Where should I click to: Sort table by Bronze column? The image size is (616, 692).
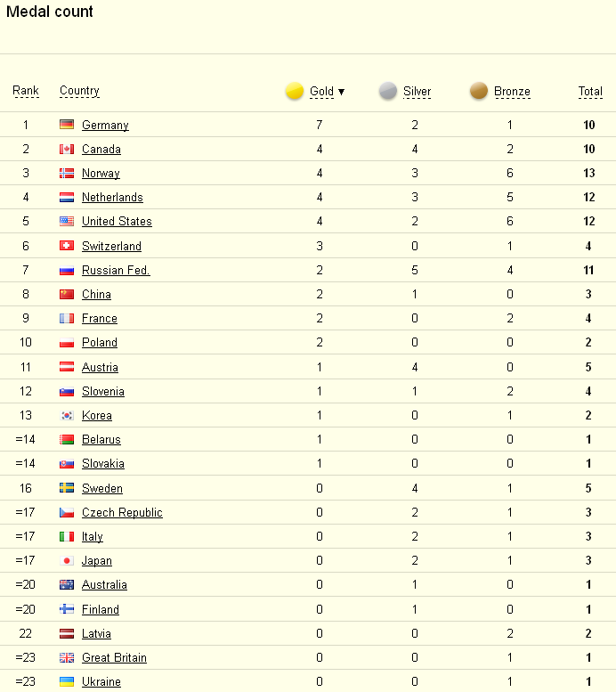tap(513, 92)
